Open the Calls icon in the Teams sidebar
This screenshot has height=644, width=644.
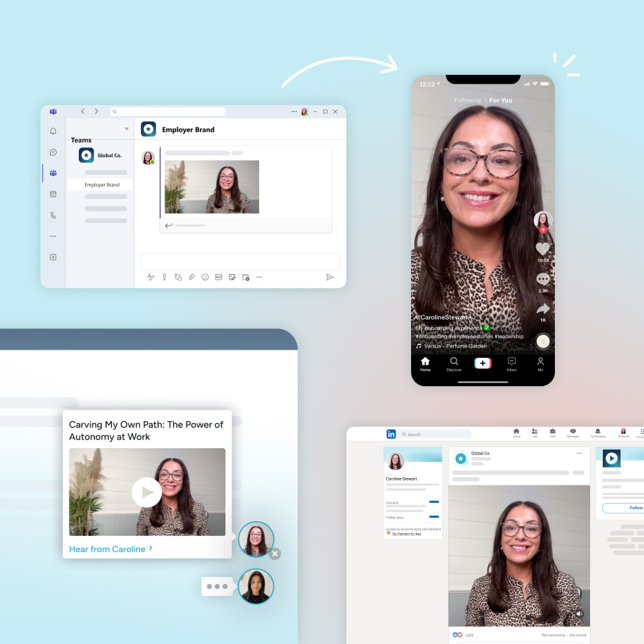coord(53,215)
